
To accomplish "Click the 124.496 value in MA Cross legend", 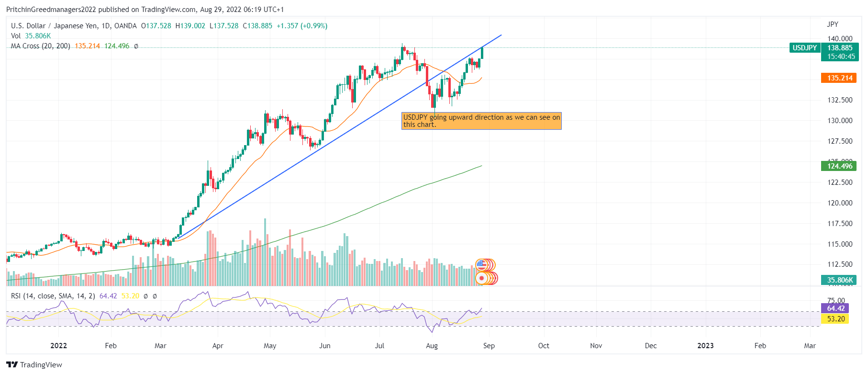I will [117, 46].
